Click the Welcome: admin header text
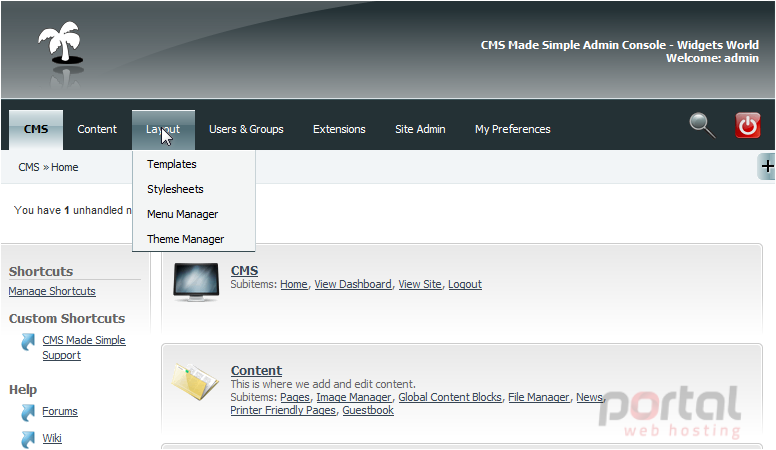 (712, 58)
